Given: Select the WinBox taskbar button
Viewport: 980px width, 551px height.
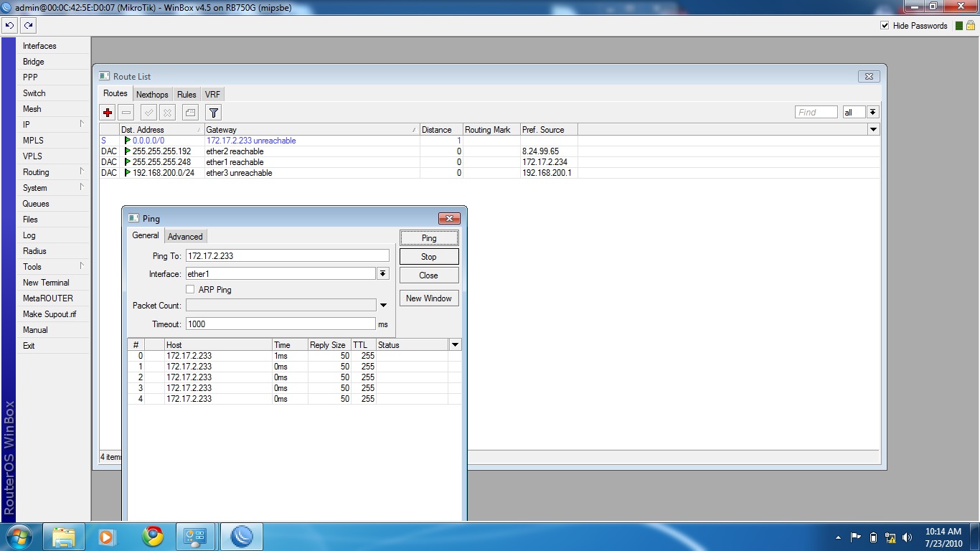Looking at the screenshot, I should [242, 537].
